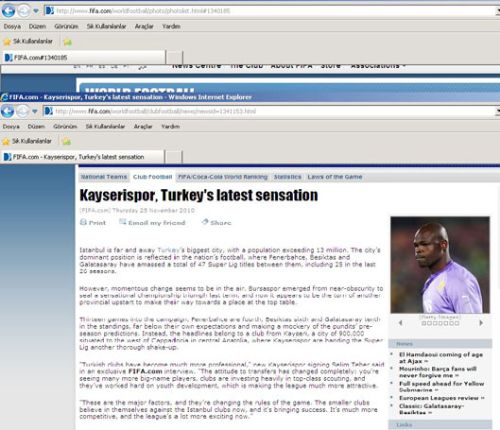Open Araçlar menu in the rear window
Viewport: 500px width, 430px height.
pyautogui.click(x=144, y=26)
